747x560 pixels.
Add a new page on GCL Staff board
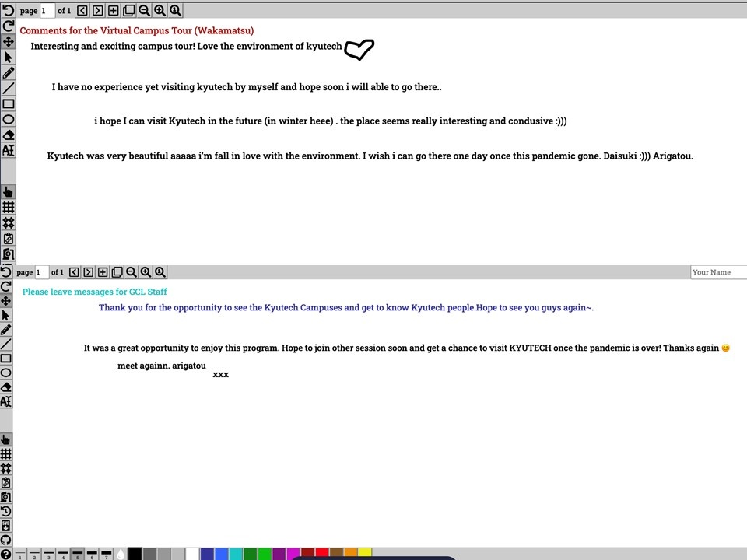point(103,272)
